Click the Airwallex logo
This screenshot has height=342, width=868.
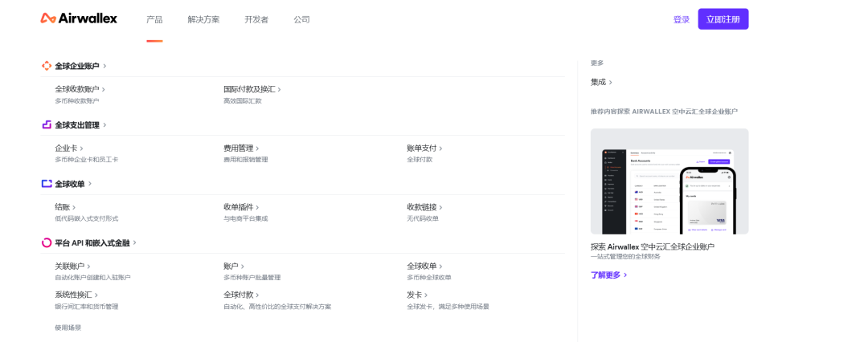pos(79,18)
